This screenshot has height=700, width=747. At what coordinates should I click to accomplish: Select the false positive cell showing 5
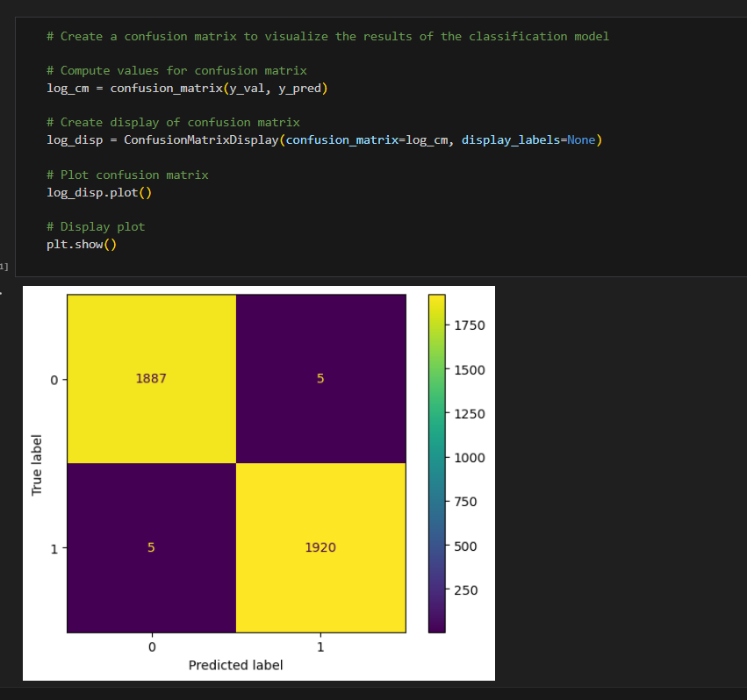pyautogui.click(x=320, y=378)
